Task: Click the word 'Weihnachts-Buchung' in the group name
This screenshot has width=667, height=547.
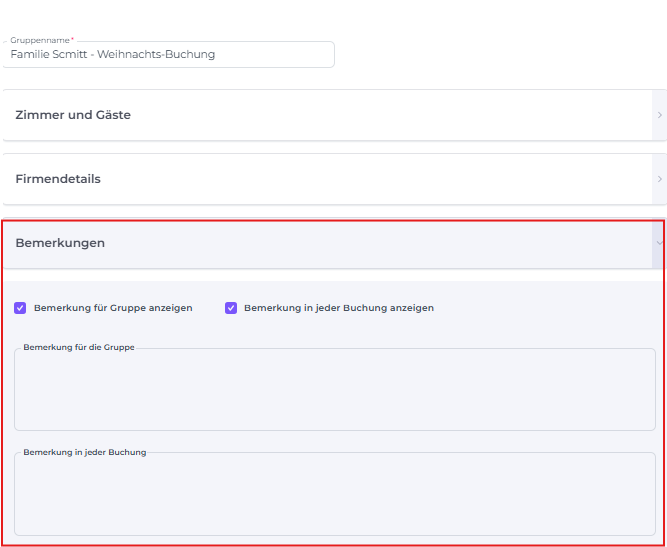Action: click(156, 55)
